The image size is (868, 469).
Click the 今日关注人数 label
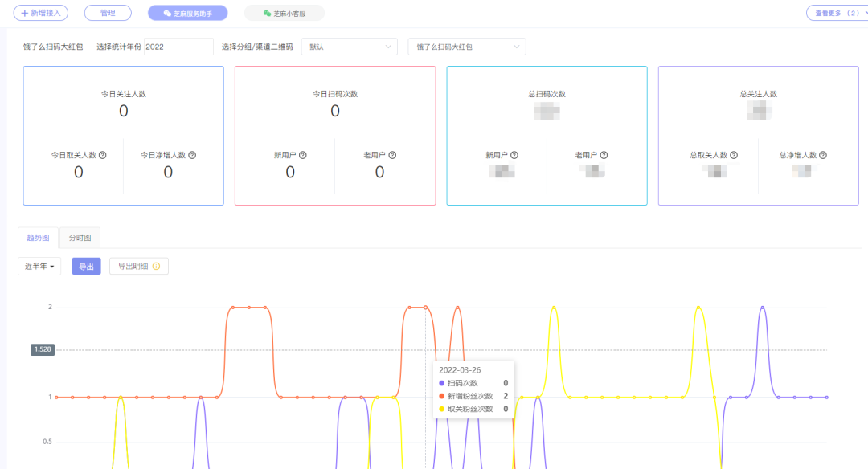coord(124,94)
